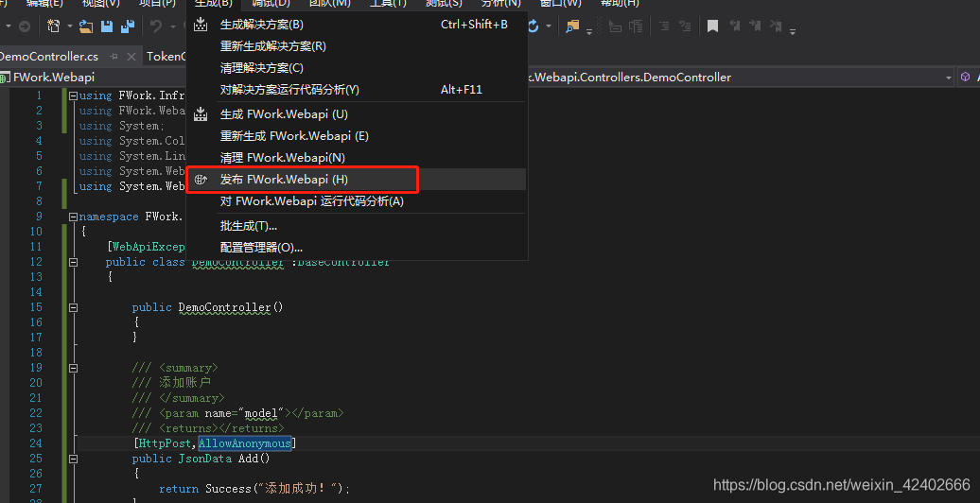Select 重新生成 FWork.Webapi (E)

click(x=358, y=135)
